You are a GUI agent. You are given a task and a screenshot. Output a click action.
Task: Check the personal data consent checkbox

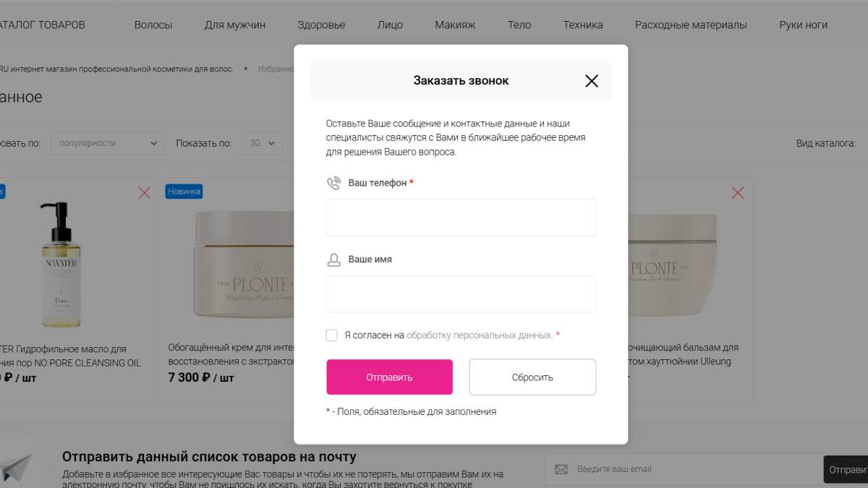332,335
